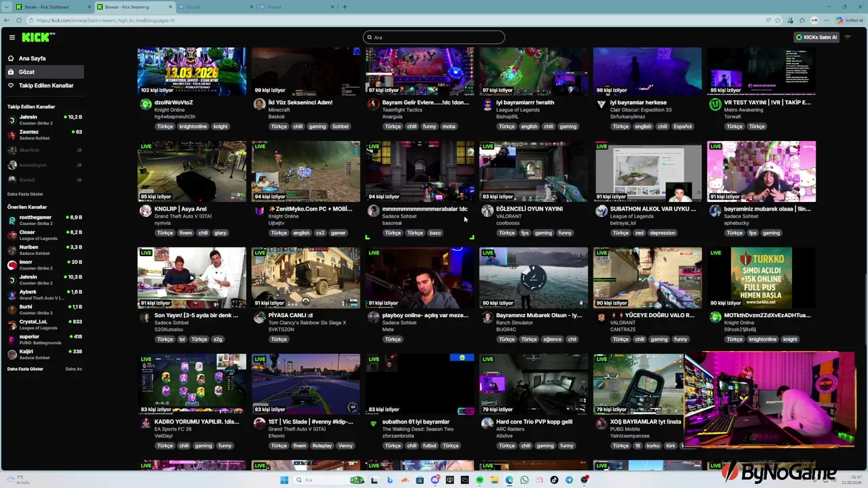Open a new browser tab
This screenshot has width=868, height=488.
[x=344, y=7]
